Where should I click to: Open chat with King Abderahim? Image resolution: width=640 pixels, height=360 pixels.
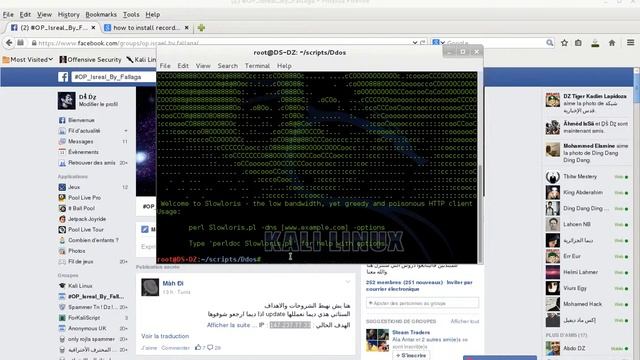[586, 192]
